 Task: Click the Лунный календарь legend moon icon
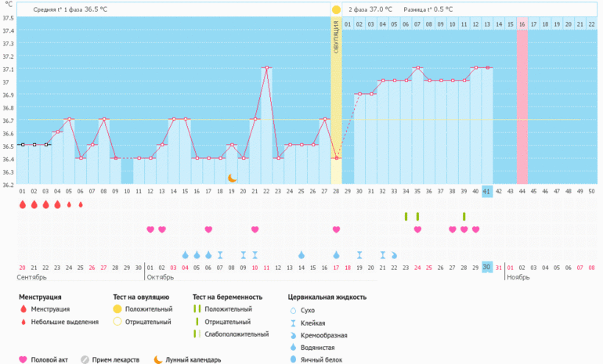pyautogui.click(x=157, y=359)
